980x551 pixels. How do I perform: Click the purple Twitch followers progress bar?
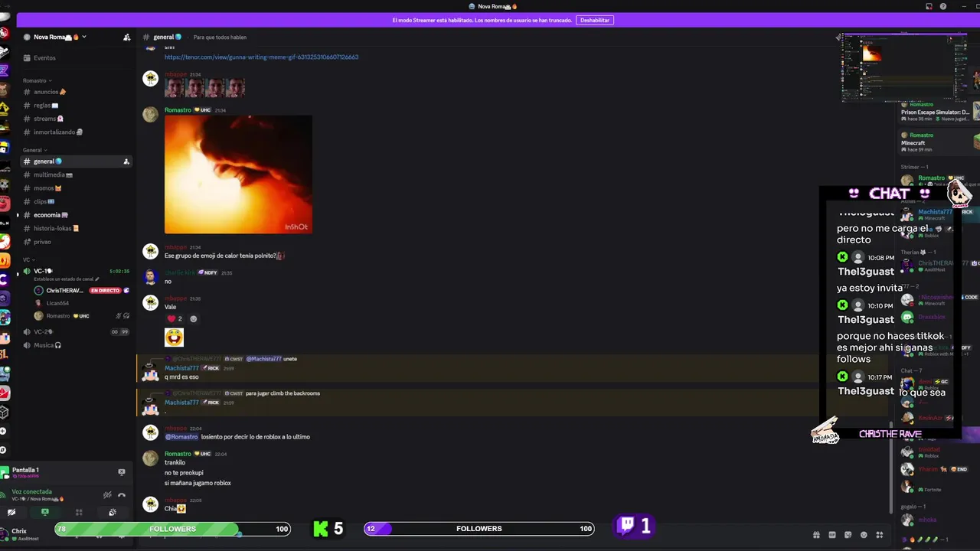(479, 529)
